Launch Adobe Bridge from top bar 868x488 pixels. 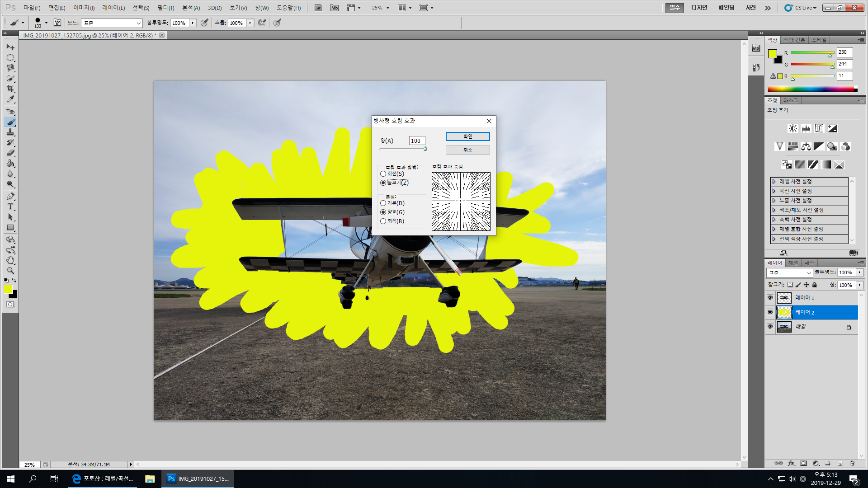(318, 8)
